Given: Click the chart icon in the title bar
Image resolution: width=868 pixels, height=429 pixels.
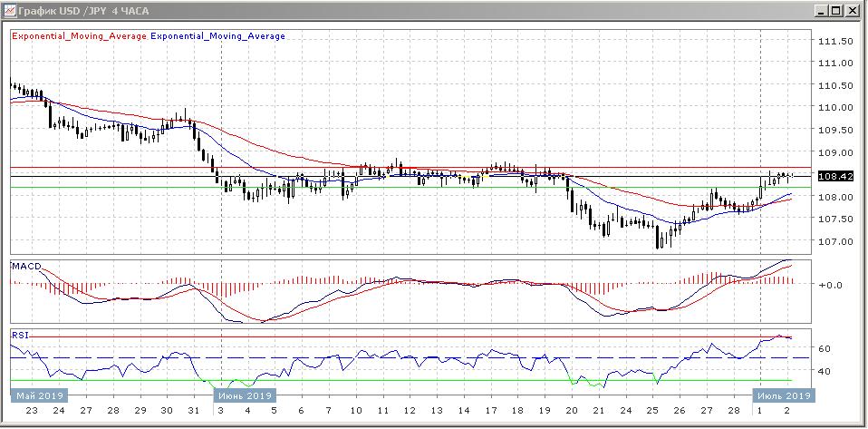Looking at the screenshot, I should click(x=9, y=10).
